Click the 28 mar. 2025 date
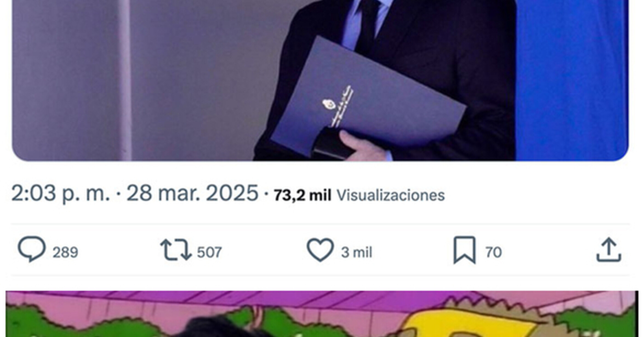This screenshot has height=337, width=644. tap(192, 193)
